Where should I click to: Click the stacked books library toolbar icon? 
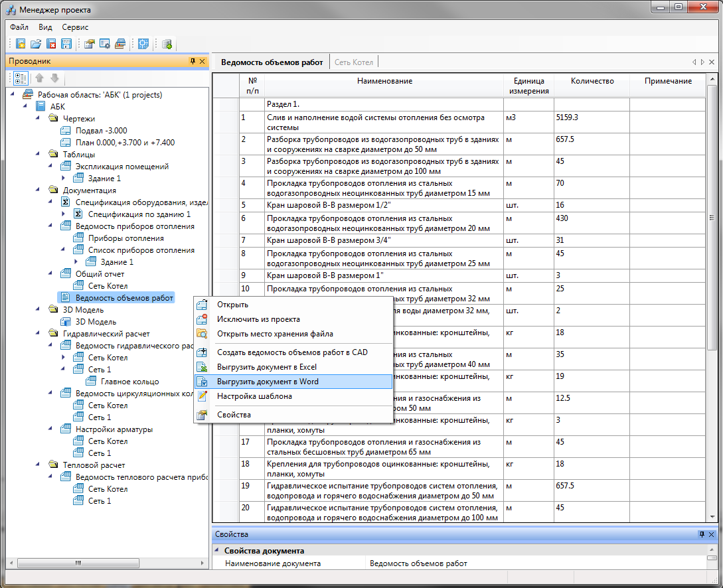(x=120, y=44)
